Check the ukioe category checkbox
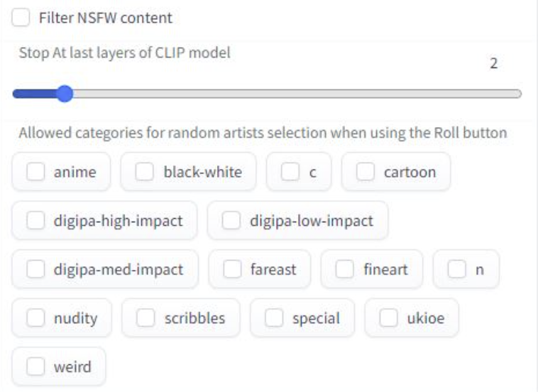This screenshot has width=538, height=392. [x=389, y=318]
